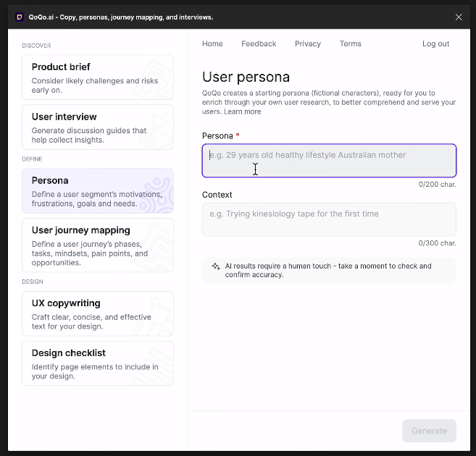
Task: Click the 0/200 char. counter
Action: (437, 185)
